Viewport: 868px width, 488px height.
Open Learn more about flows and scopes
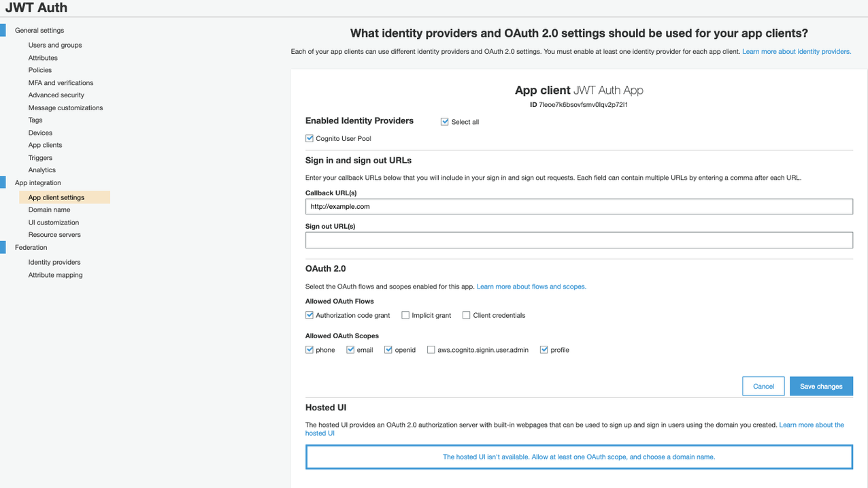[531, 286]
